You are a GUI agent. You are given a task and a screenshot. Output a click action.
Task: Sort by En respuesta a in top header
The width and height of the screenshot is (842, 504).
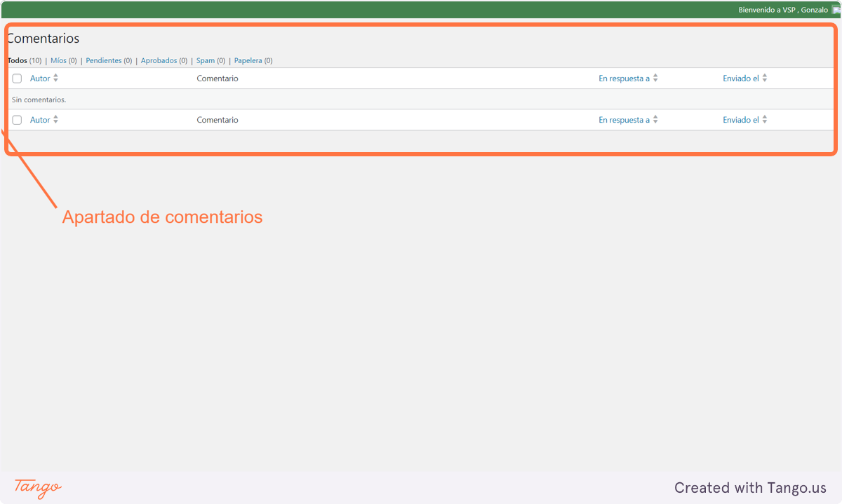click(x=628, y=79)
